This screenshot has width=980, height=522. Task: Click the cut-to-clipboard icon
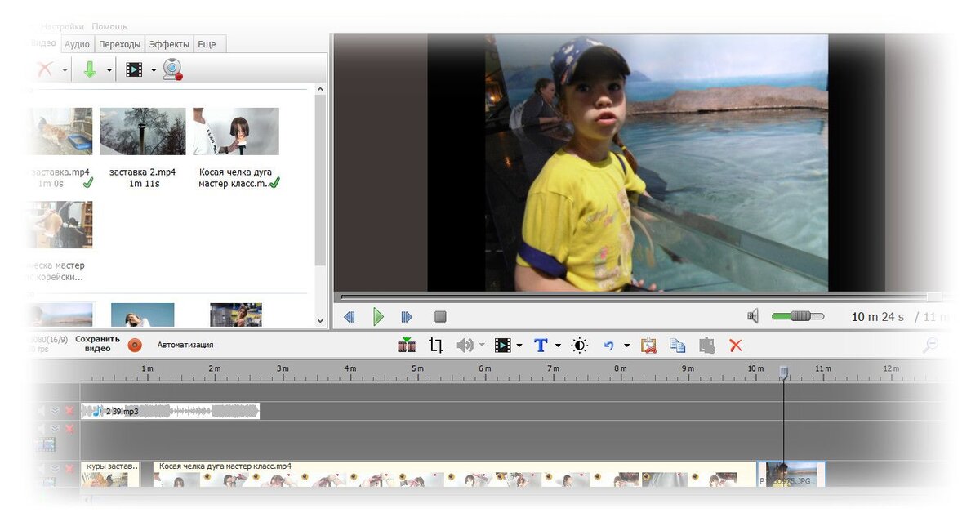(x=648, y=346)
